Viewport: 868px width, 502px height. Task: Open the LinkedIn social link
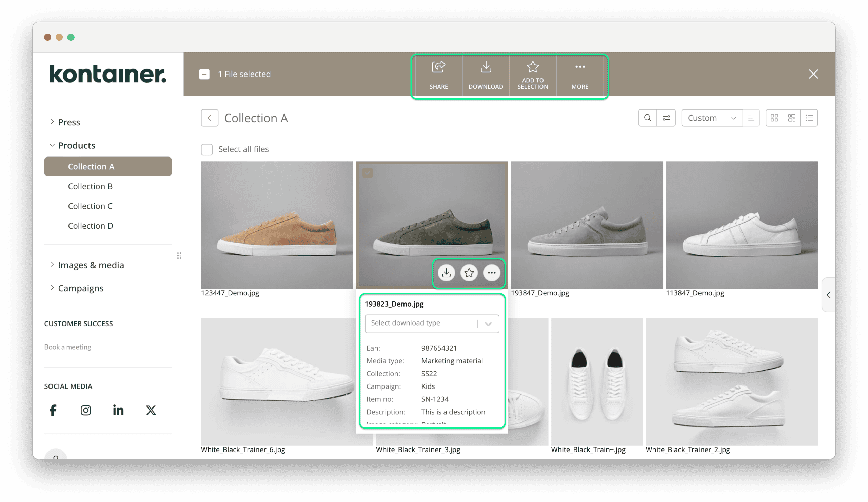click(118, 410)
